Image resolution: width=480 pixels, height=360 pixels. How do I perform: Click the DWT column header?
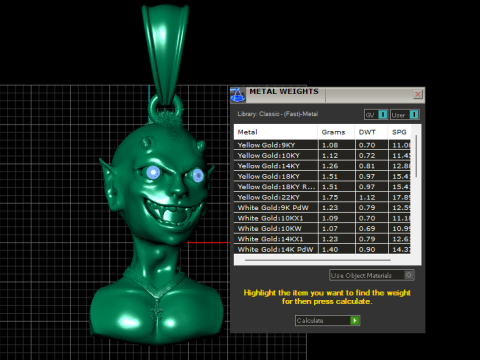[x=371, y=132]
